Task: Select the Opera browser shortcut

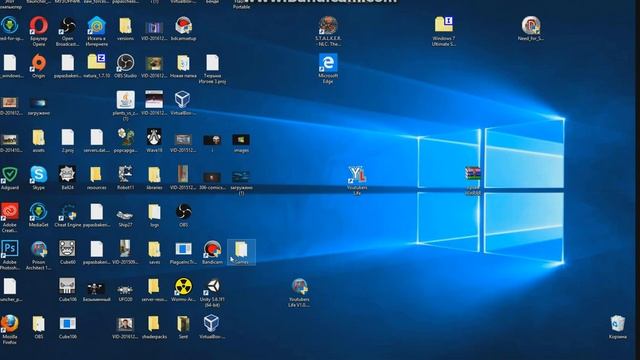Action: 39,26
